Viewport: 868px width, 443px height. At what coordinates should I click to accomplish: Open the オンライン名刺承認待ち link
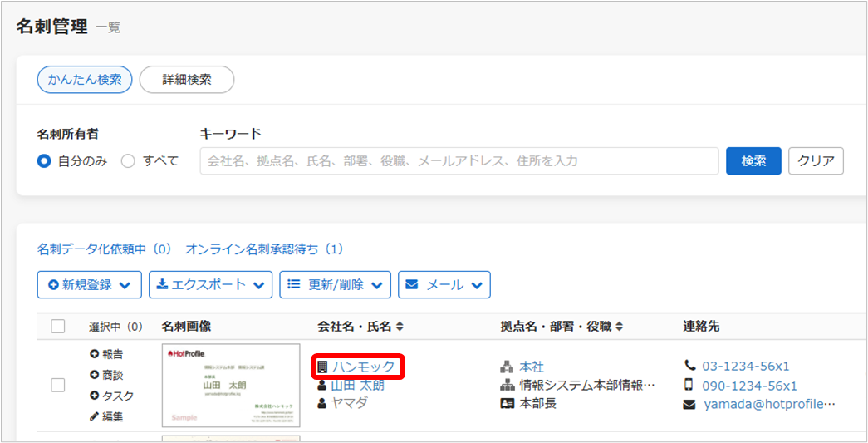[x=263, y=249]
